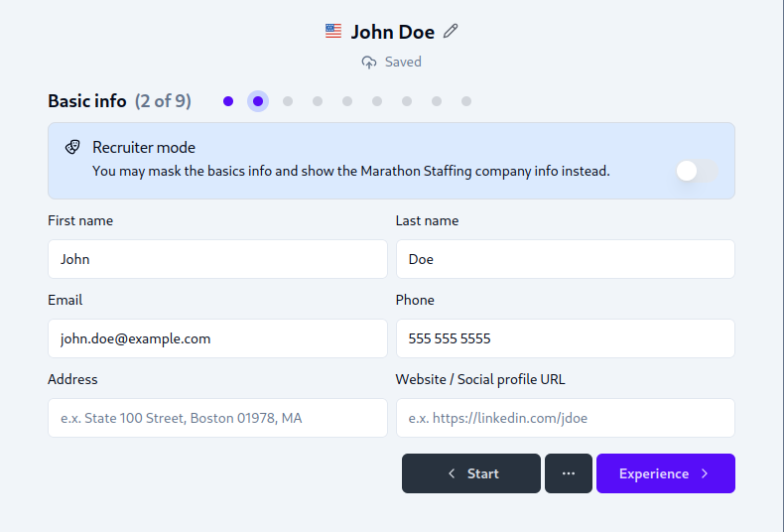Focus the Phone number input field
Image resolution: width=784 pixels, height=532 pixels.
565,338
